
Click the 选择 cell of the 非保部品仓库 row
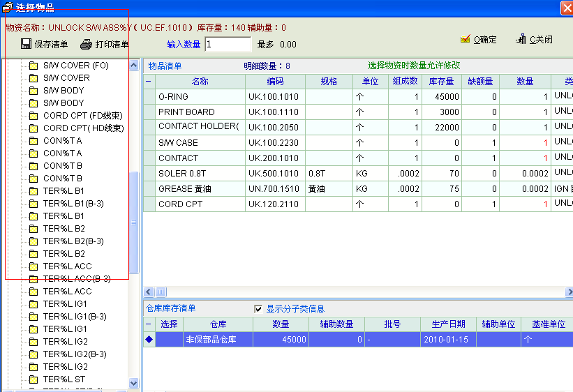click(x=169, y=340)
